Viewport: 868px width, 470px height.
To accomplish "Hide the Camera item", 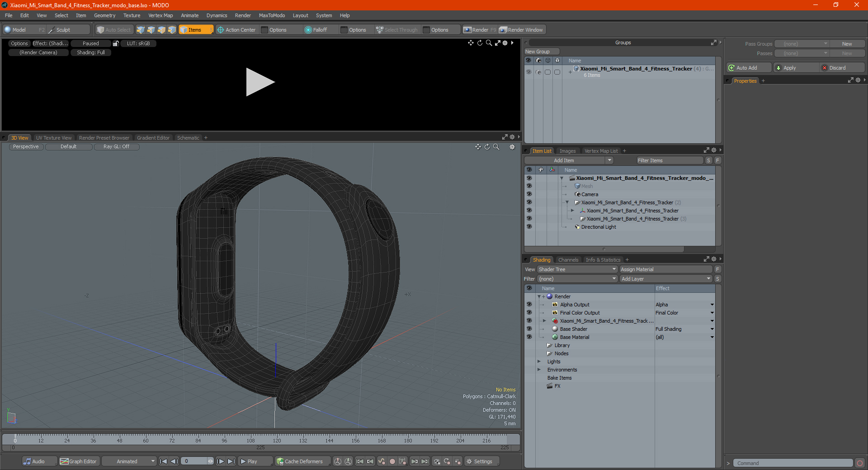I will tap(529, 194).
